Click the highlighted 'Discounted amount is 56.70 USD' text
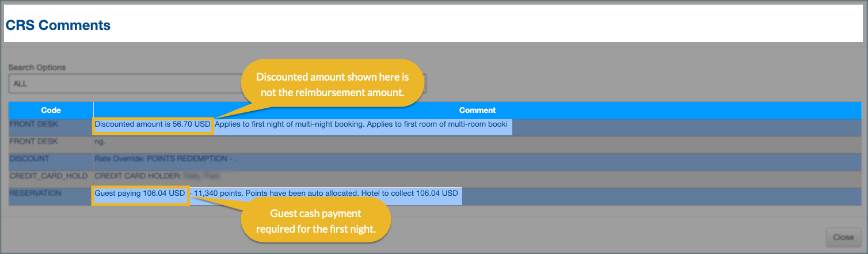This screenshot has height=254, width=868. tap(153, 124)
